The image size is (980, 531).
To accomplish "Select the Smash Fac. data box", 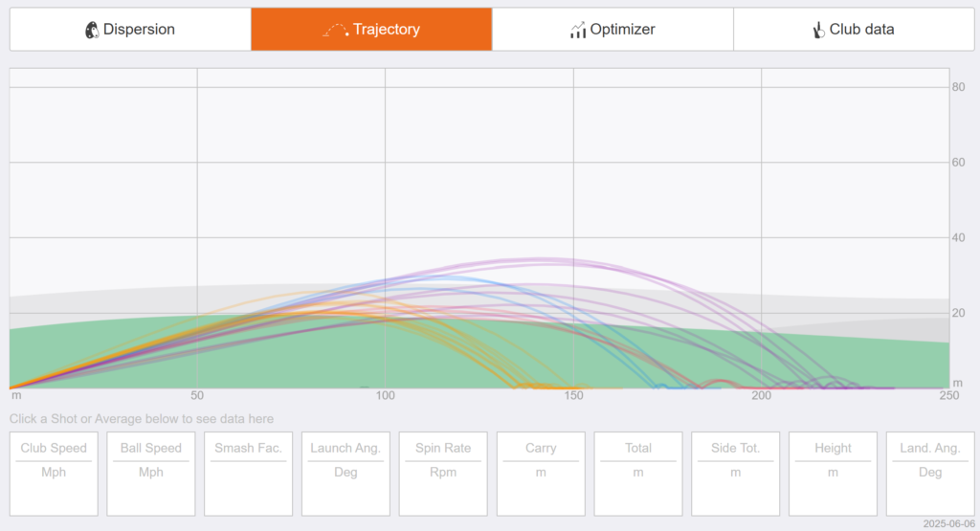I will (248, 474).
